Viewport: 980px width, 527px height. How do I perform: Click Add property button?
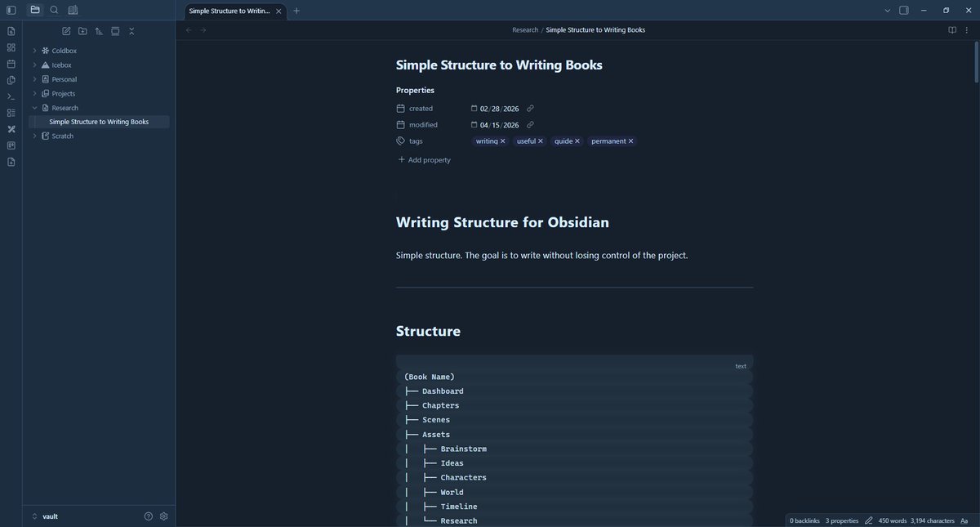(x=424, y=160)
